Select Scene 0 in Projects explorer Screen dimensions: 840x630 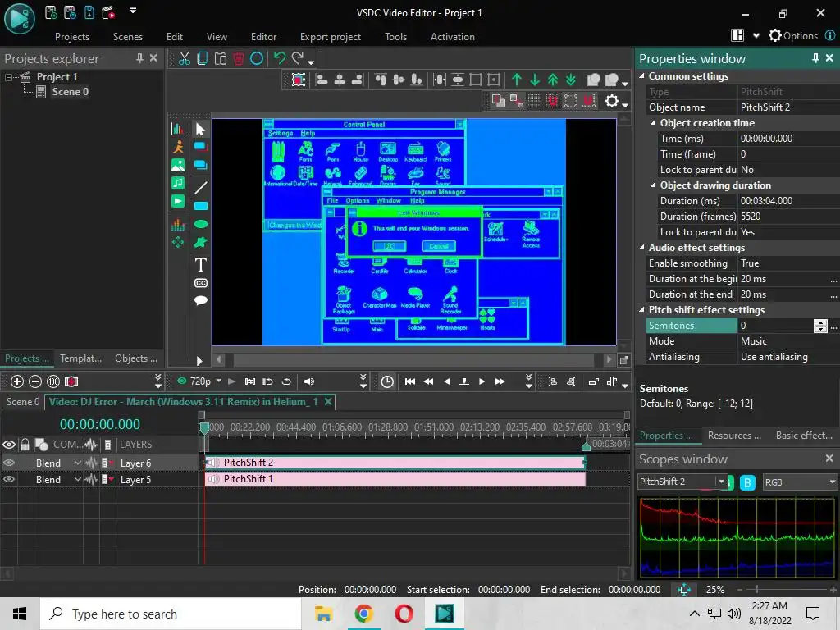70,92
